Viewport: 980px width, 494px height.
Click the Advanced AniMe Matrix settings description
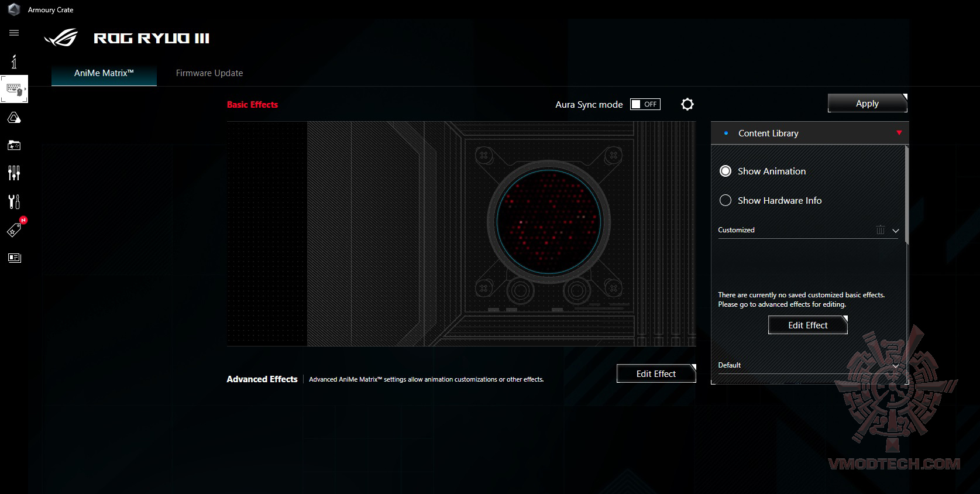point(427,379)
